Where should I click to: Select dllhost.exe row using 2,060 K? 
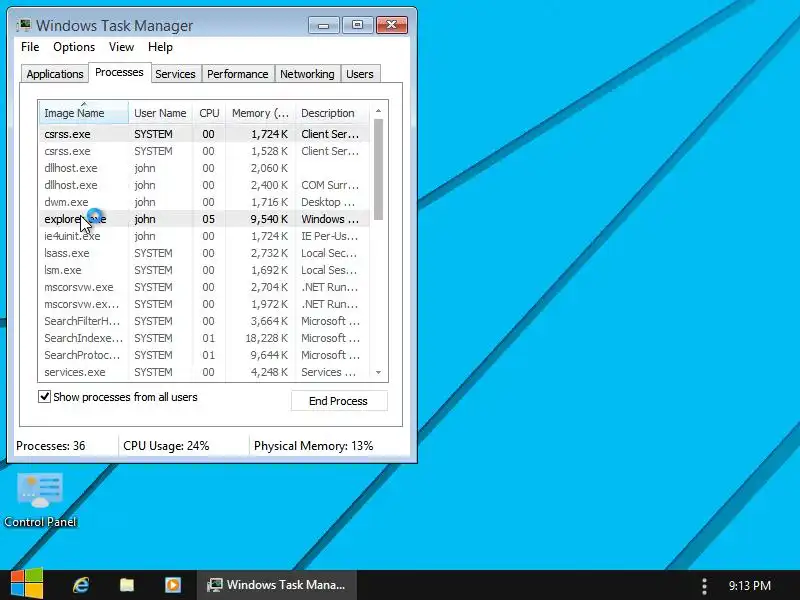point(205,168)
